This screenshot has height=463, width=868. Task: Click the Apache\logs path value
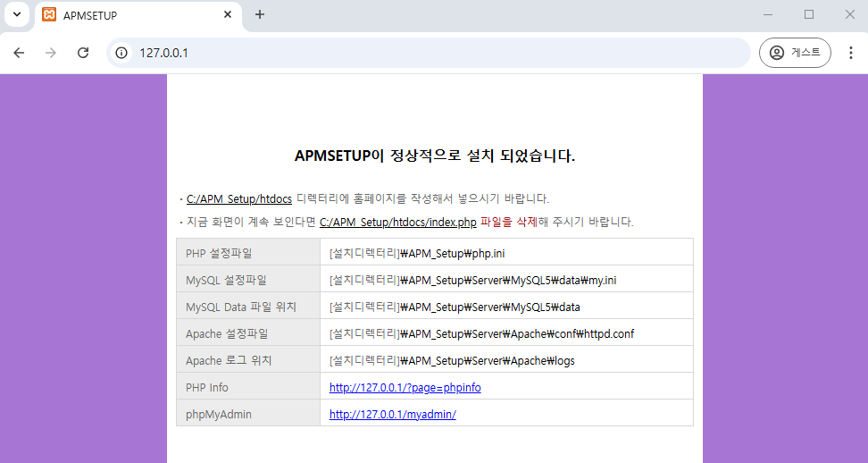(452, 360)
